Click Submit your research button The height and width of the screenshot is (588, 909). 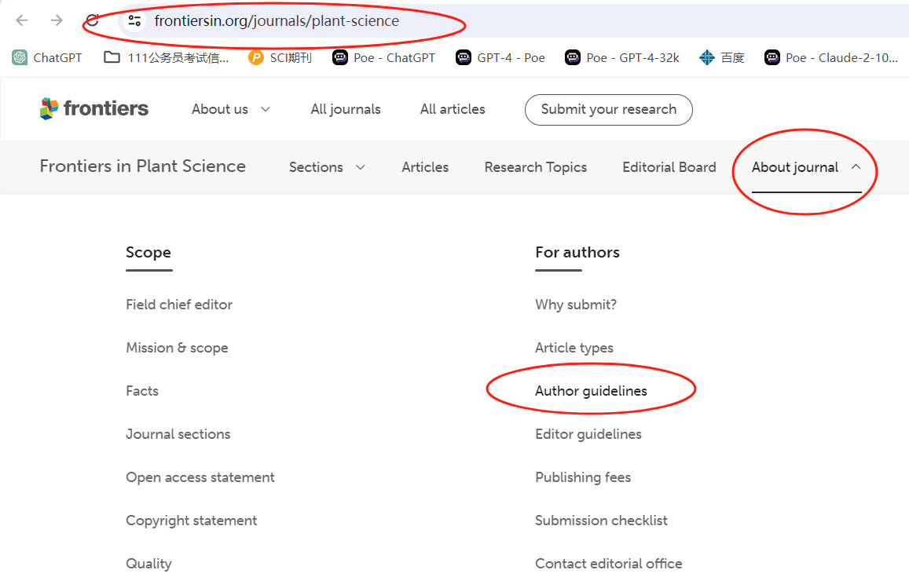pyautogui.click(x=609, y=109)
